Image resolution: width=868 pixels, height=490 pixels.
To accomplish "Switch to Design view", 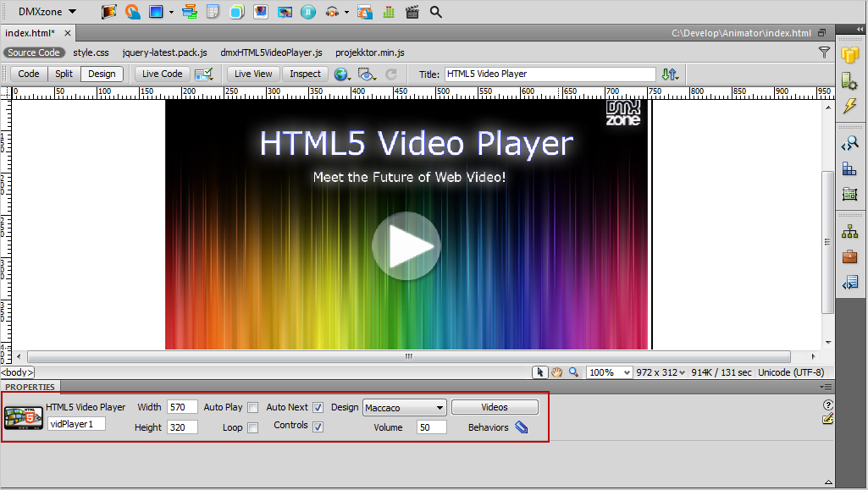I will pos(102,74).
